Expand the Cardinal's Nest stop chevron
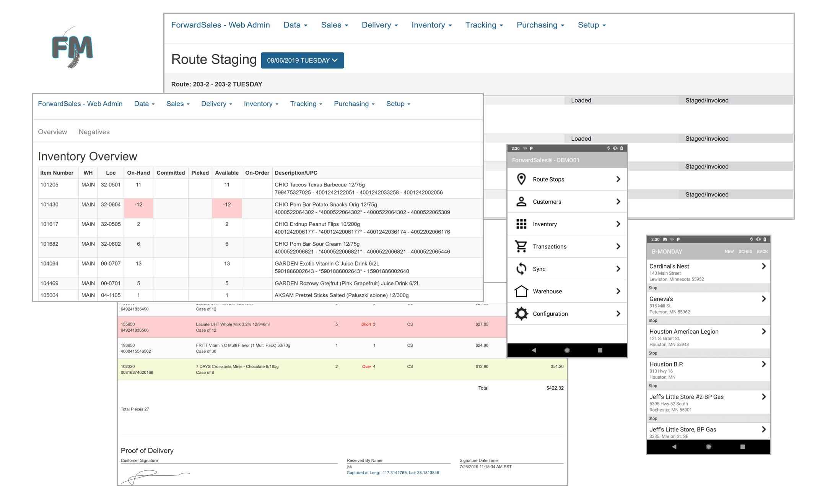The width and height of the screenshot is (815, 504). (x=764, y=266)
